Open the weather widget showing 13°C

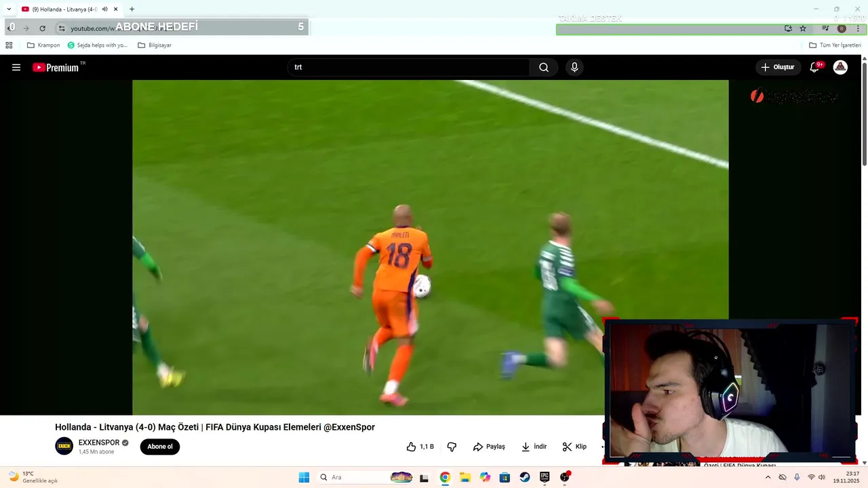(x=33, y=477)
